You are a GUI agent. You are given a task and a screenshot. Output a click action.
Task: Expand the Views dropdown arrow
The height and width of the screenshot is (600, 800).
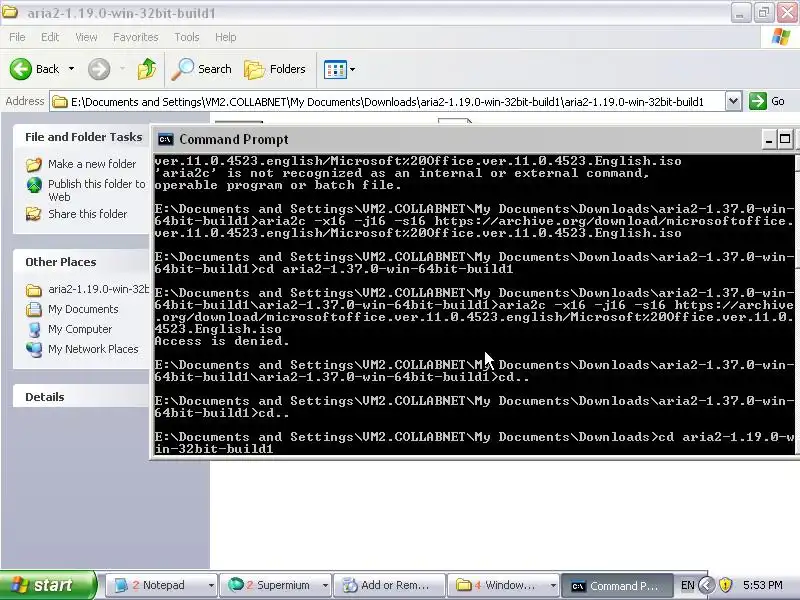tap(353, 69)
